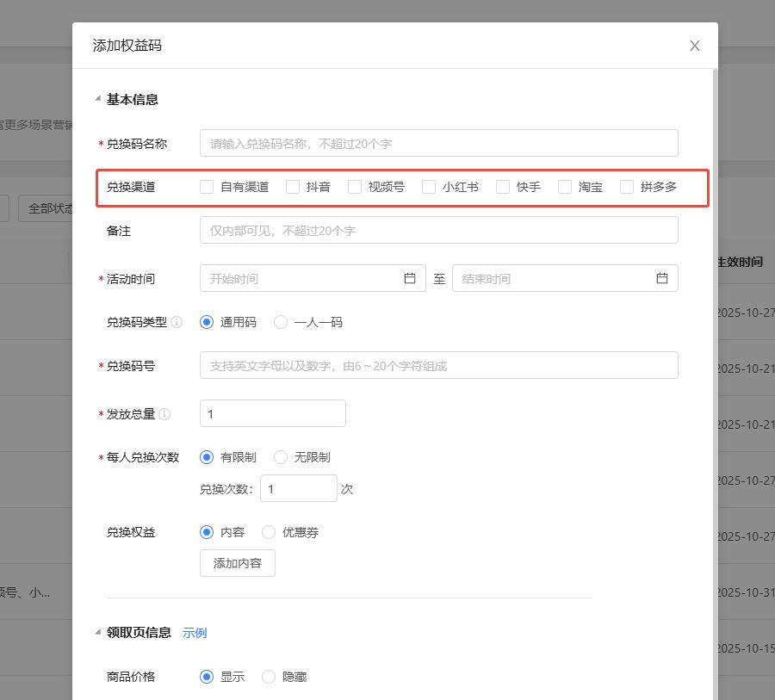The height and width of the screenshot is (700, 775).
Task: Open the 全部状态 filter dropdown
Action: click(47, 208)
